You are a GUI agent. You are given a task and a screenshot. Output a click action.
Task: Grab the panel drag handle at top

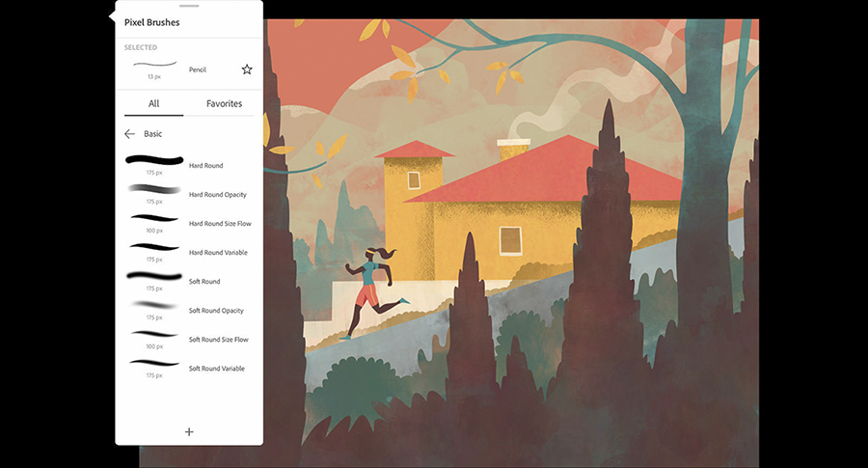click(x=189, y=6)
